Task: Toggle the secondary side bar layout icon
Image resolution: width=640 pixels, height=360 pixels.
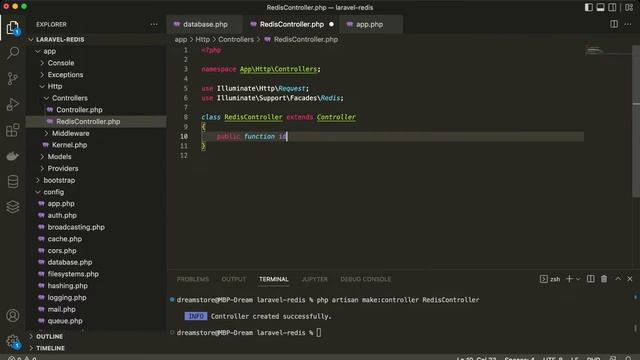Action: coord(612,7)
